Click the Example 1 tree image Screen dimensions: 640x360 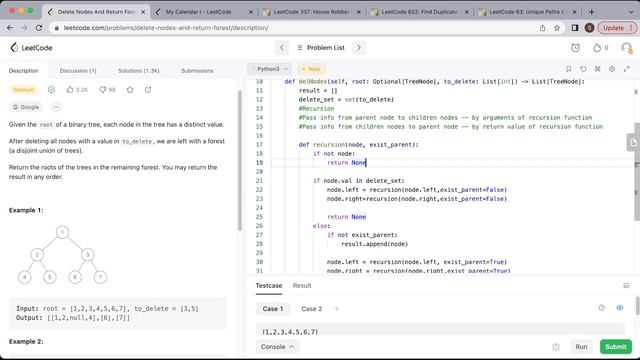62,254
